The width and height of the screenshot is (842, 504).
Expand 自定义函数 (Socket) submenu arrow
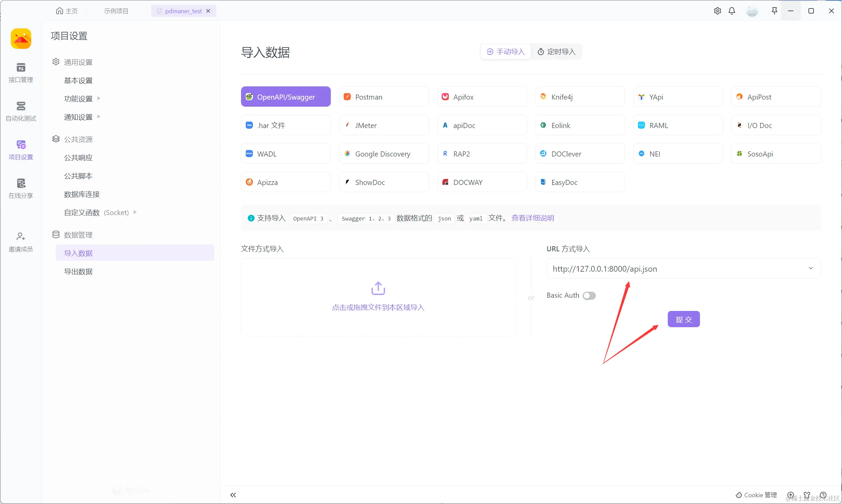pyautogui.click(x=135, y=212)
